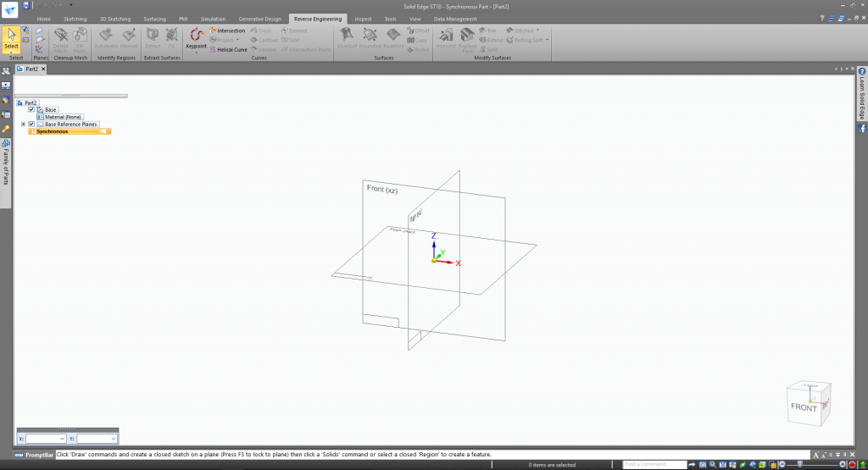This screenshot has height=470, width=868.
Task: Activate the Select tool
Action: pos(11,39)
